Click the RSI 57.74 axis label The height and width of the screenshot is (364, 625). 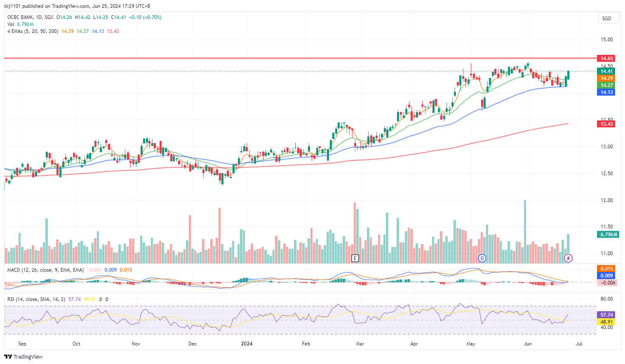tap(606, 315)
